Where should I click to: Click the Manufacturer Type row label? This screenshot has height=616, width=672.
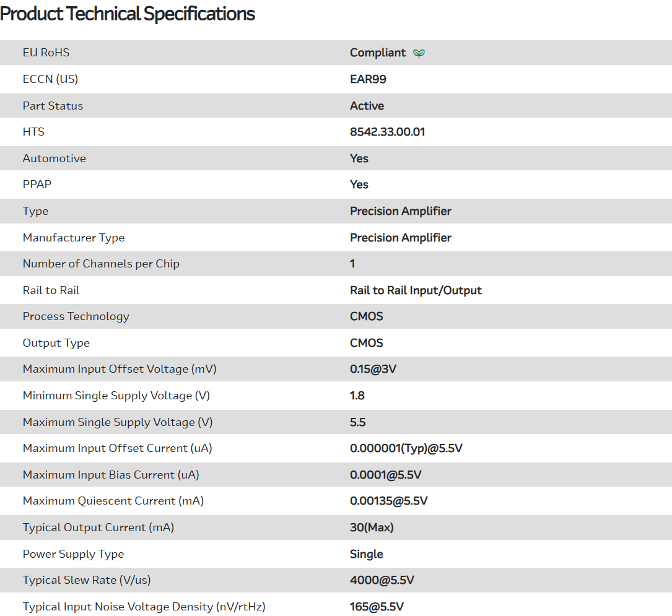(74, 238)
